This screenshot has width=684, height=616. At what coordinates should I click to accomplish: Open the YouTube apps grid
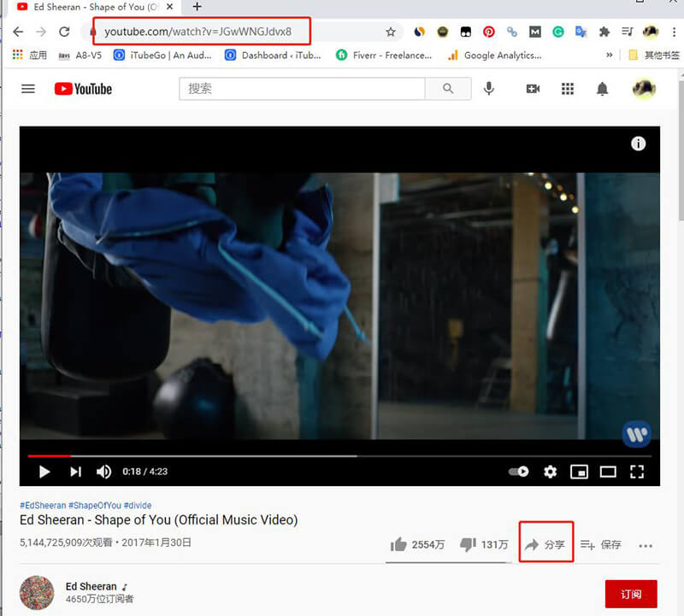[568, 89]
